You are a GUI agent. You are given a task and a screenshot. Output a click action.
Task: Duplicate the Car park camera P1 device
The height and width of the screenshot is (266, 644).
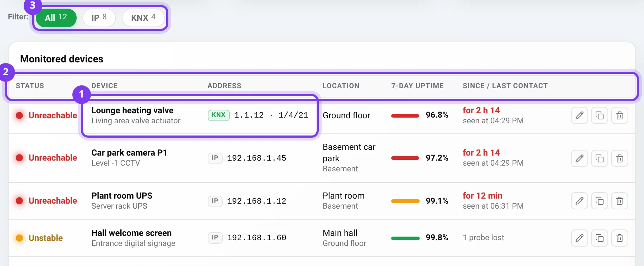coord(600,158)
